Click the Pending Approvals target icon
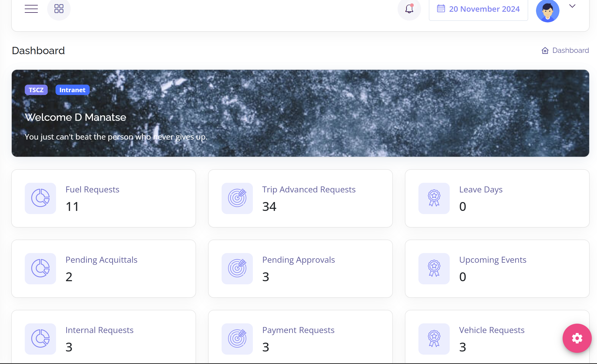 (x=237, y=268)
